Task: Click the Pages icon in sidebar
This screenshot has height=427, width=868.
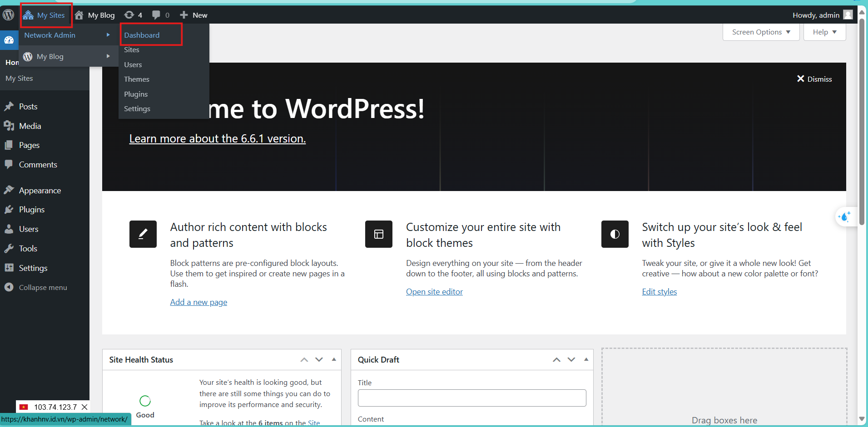Action: [9, 145]
